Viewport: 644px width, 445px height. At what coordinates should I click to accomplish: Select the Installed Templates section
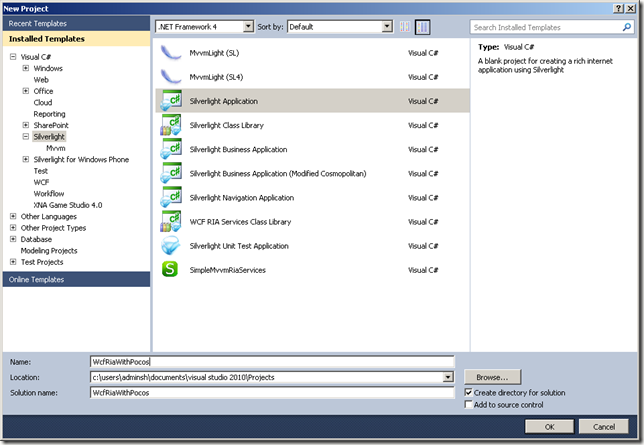tap(76, 39)
